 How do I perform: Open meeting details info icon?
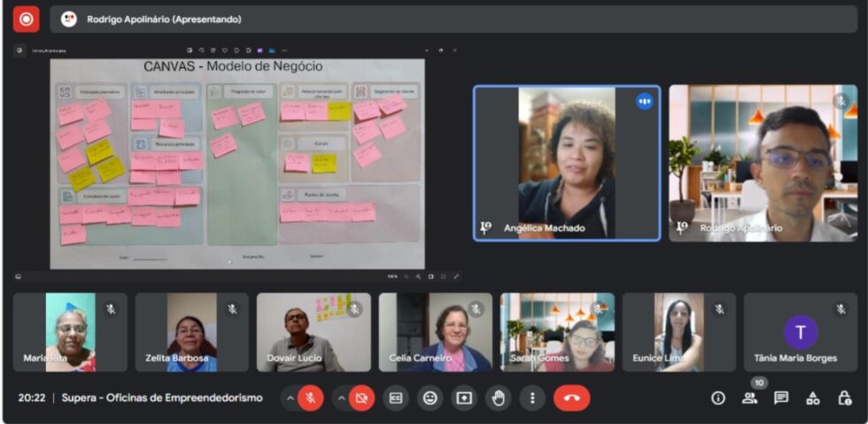click(718, 398)
